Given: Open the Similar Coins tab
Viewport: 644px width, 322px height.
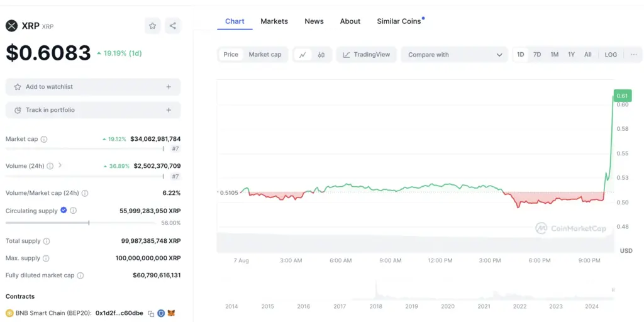Looking at the screenshot, I should point(399,21).
